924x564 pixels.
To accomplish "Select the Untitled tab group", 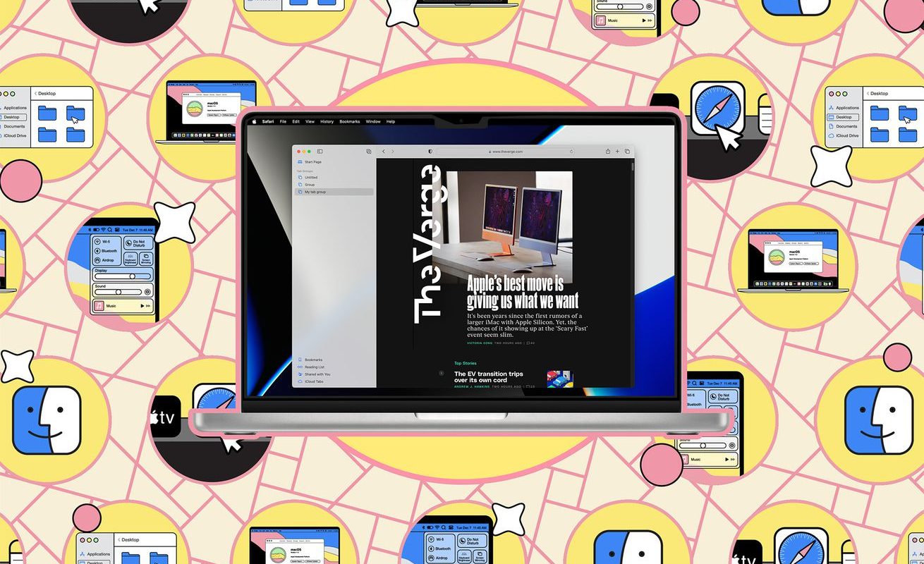I will click(334, 178).
